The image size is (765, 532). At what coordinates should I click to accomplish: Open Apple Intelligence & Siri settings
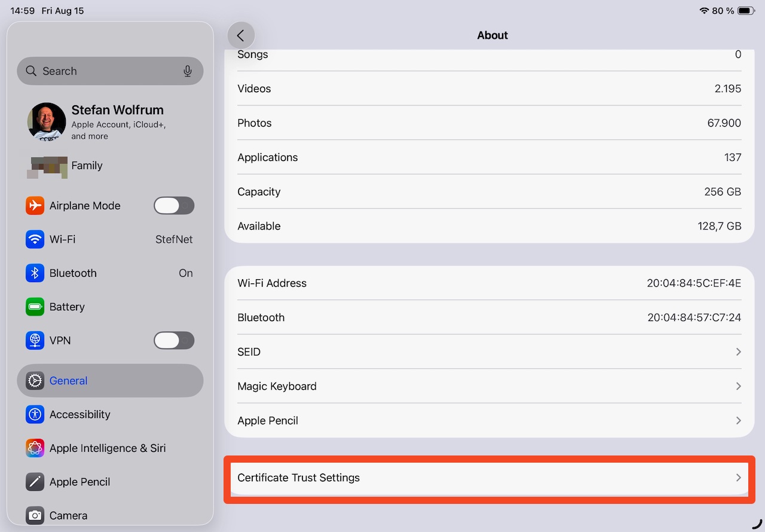110,448
